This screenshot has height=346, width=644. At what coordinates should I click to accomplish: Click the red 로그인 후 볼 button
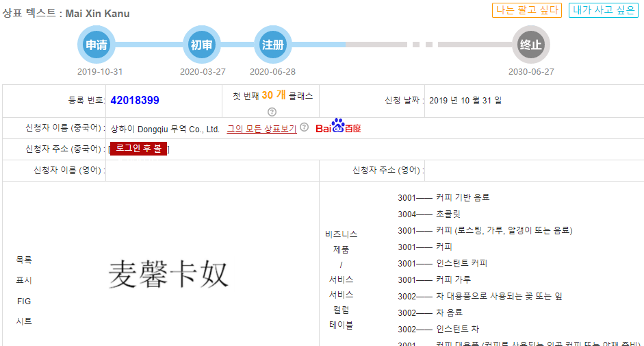[x=138, y=149]
